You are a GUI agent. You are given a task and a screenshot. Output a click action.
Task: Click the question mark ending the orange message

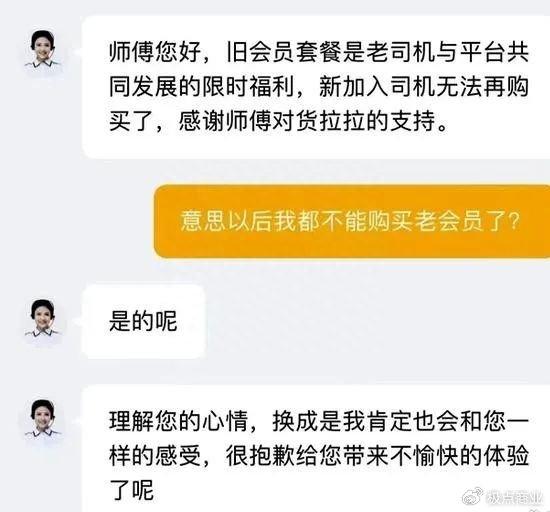[x=515, y=222]
